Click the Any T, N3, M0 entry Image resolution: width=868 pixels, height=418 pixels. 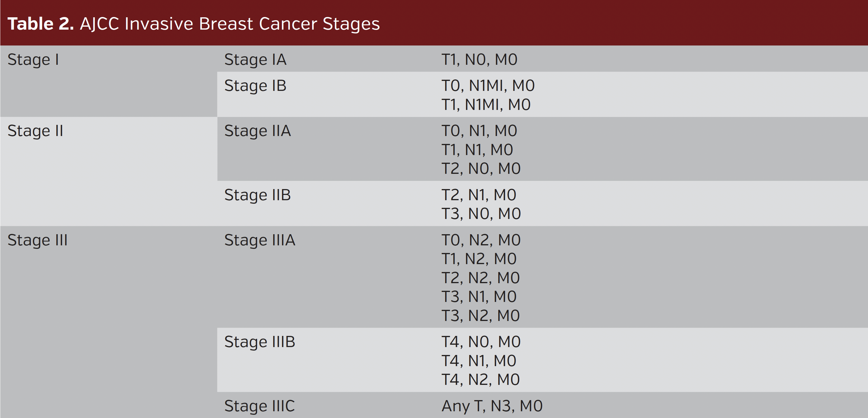[x=492, y=406]
